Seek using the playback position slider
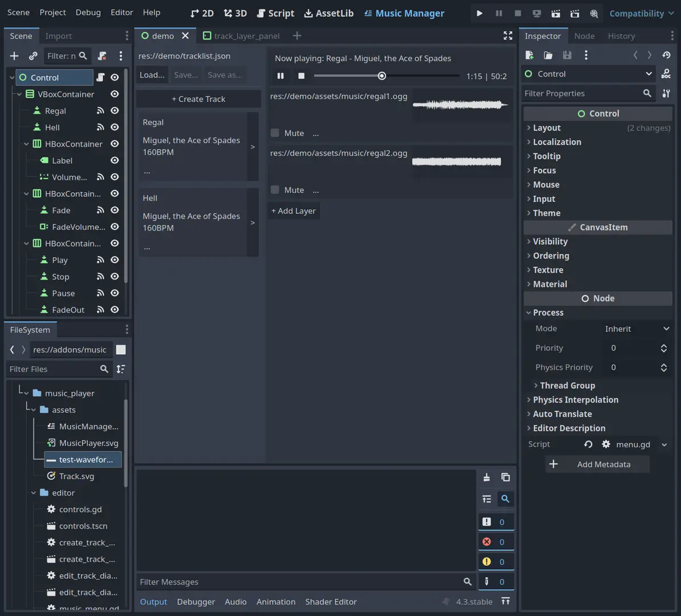The width and height of the screenshot is (681, 616). tap(387, 76)
